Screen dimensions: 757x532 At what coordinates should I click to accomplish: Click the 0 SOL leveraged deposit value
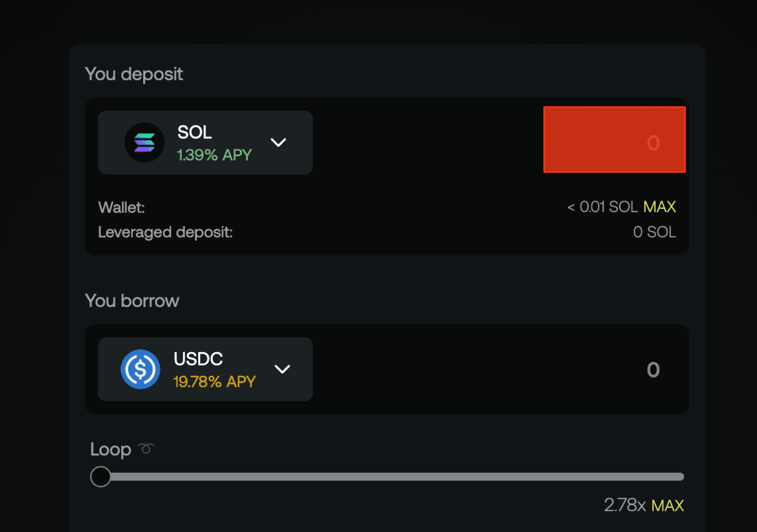click(654, 232)
